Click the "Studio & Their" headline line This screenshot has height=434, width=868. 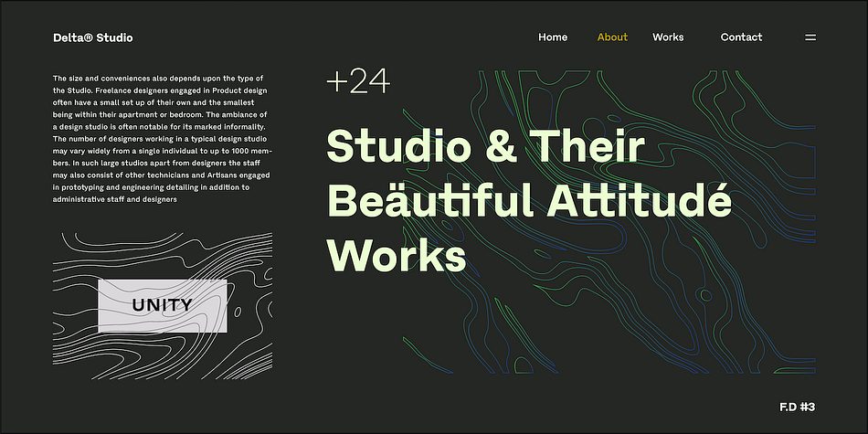pos(485,146)
